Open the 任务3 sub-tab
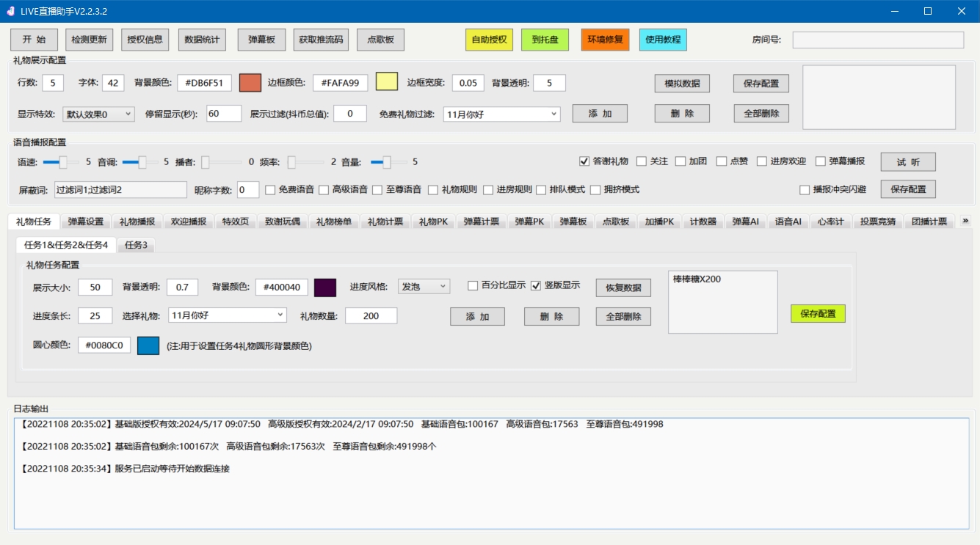Viewport: 980px width, 545px height. [x=136, y=245]
